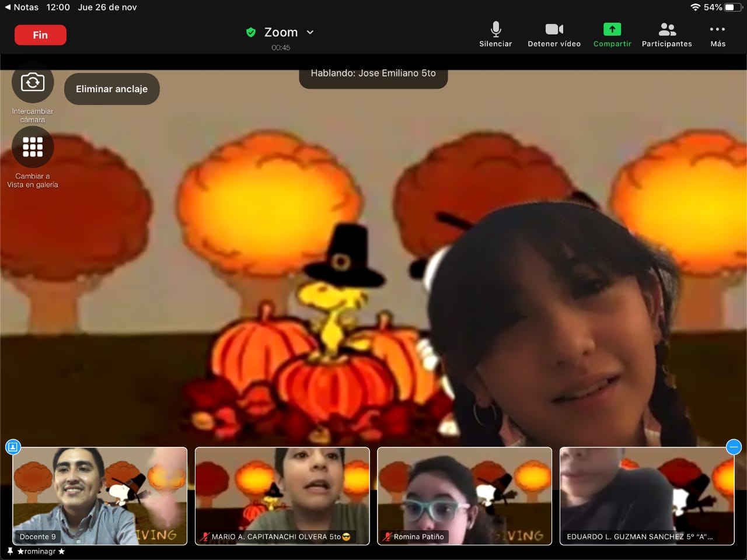Select Mario A. Capitanachi Olvera's video thumbnail
Image resolution: width=747 pixels, height=560 pixels.
pos(282,496)
